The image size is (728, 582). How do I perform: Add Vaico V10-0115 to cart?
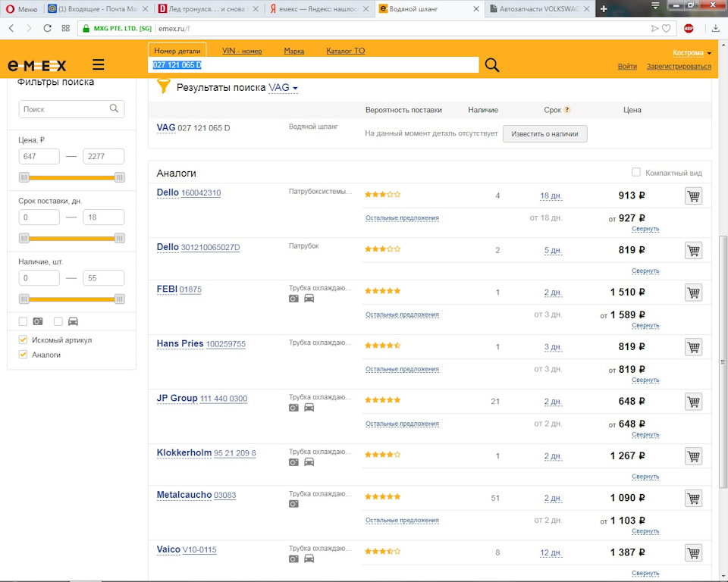pos(693,553)
